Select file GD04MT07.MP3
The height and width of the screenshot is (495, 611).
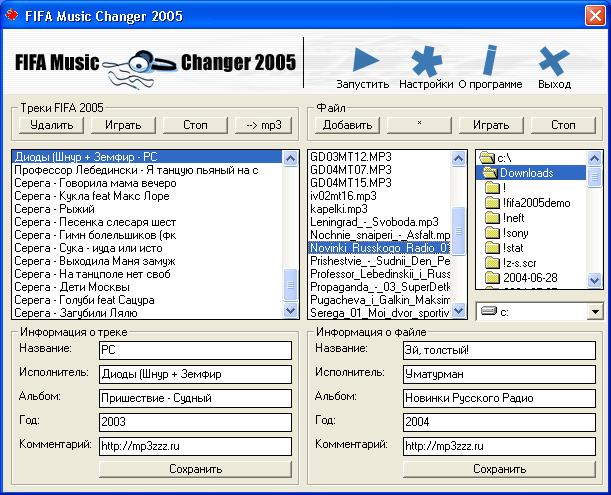click(x=380, y=170)
